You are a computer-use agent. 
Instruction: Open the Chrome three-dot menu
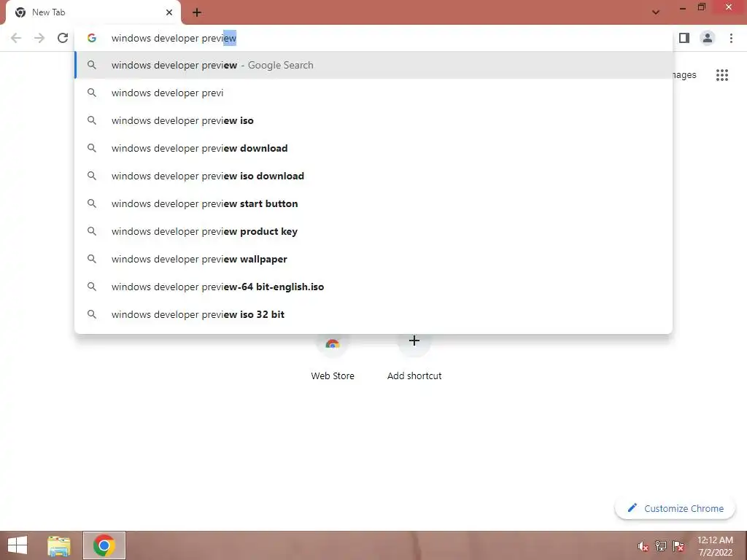pos(731,38)
